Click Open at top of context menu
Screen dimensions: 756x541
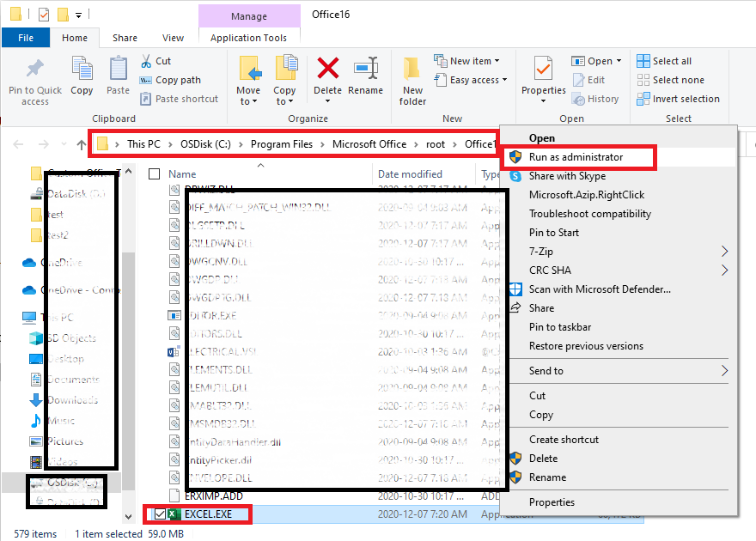point(542,138)
